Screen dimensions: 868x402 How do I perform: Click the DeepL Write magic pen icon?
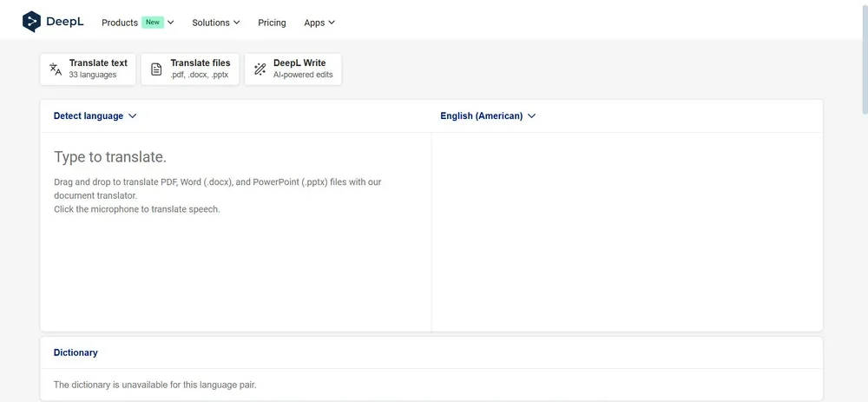click(260, 69)
